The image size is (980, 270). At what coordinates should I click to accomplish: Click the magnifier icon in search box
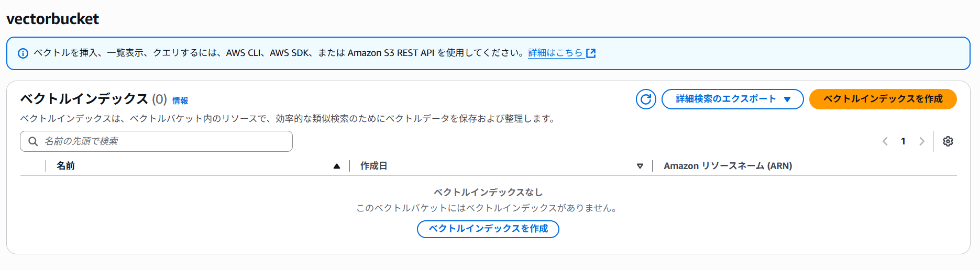coord(33,141)
